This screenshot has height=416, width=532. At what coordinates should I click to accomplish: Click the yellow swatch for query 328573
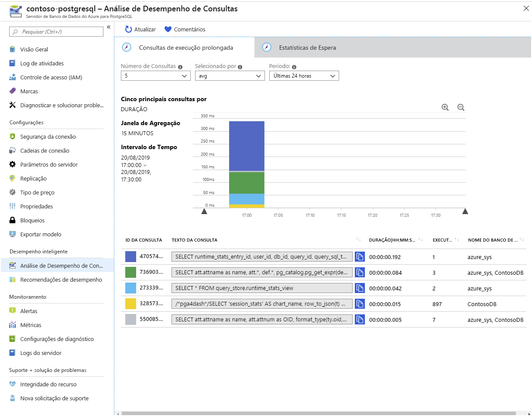click(x=131, y=304)
